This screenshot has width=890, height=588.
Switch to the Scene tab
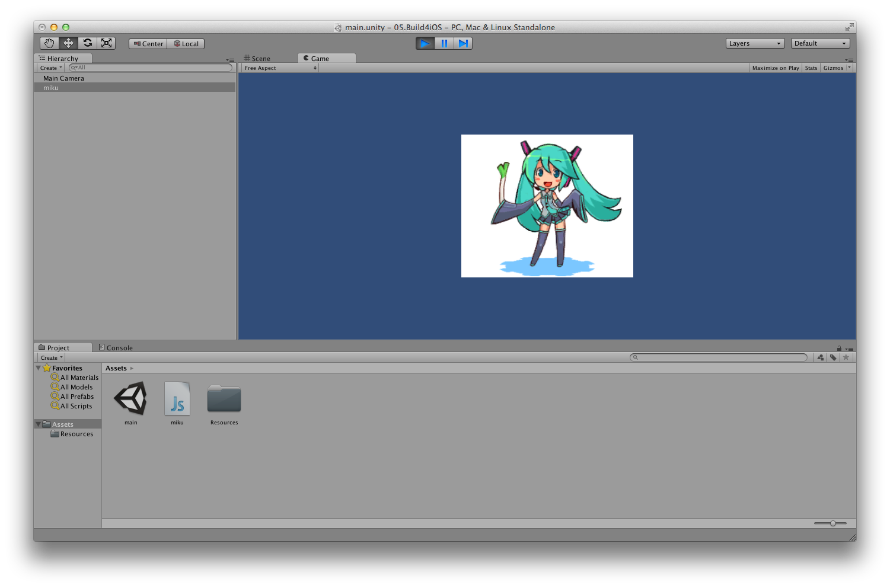(257, 59)
